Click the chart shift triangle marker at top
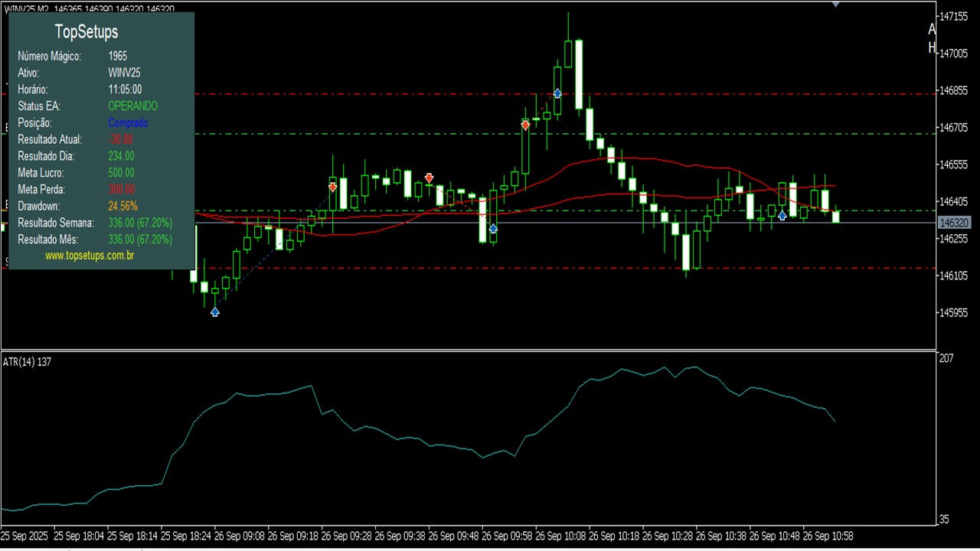This screenshot has height=551, width=980. click(836, 5)
